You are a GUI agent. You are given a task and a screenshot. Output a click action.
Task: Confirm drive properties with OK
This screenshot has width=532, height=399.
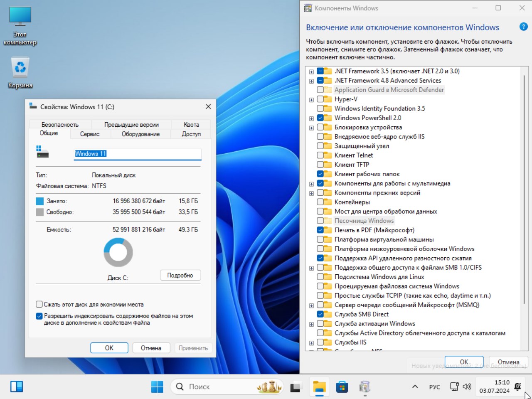[109, 348]
